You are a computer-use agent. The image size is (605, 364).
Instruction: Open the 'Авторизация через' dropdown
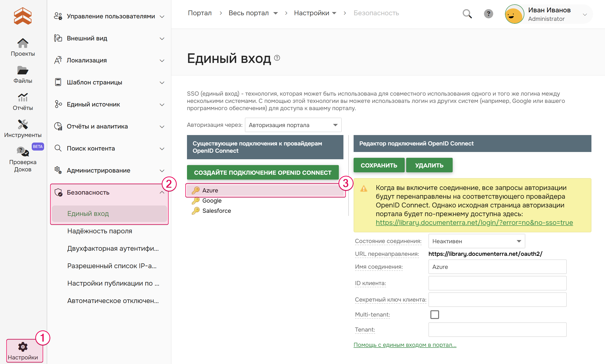pyautogui.click(x=293, y=125)
